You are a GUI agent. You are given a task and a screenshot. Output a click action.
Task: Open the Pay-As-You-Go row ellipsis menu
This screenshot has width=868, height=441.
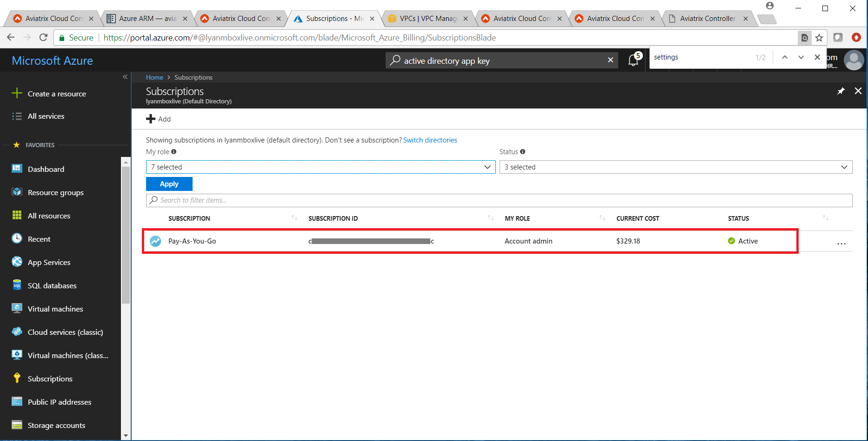pyautogui.click(x=841, y=243)
